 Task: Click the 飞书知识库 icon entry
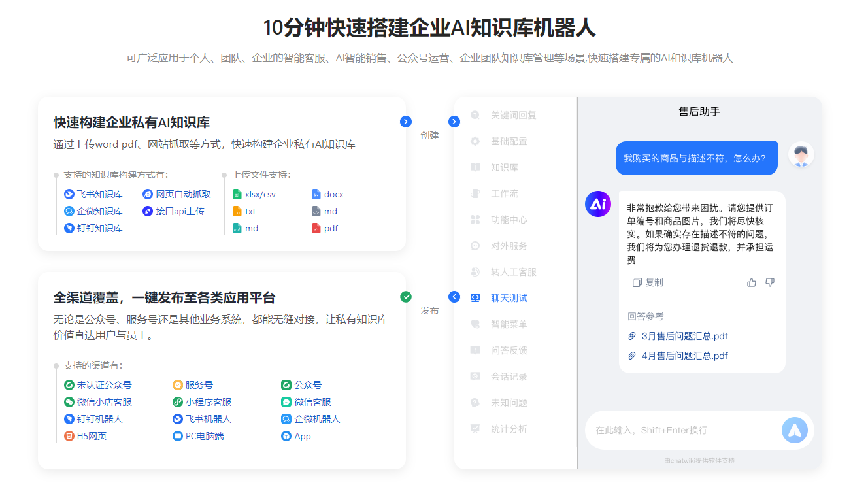coord(69,194)
